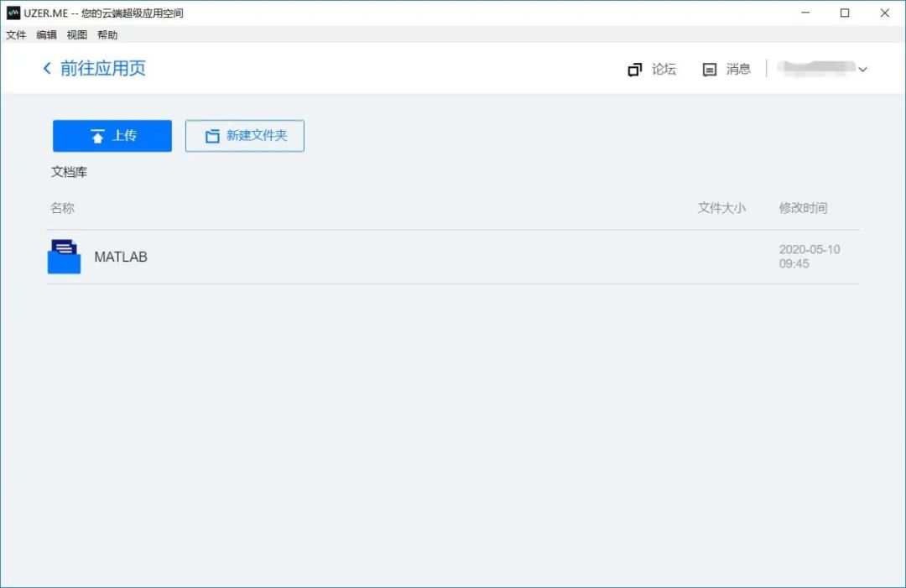This screenshot has height=588, width=906.
Task: Click the 名称 column header
Action: (x=62, y=208)
